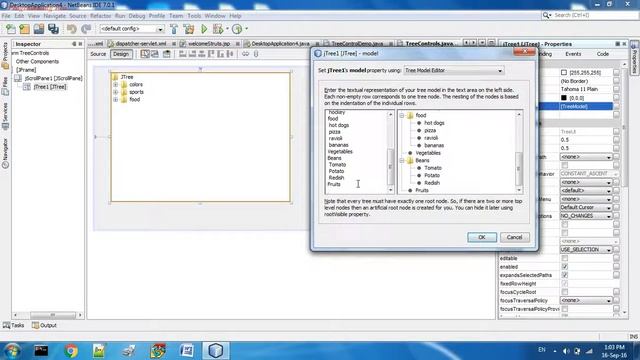Viewport: 640px width, 360px height.
Task: Activate Connection Mode in designer toolbar
Action: [x=155, y=54]
